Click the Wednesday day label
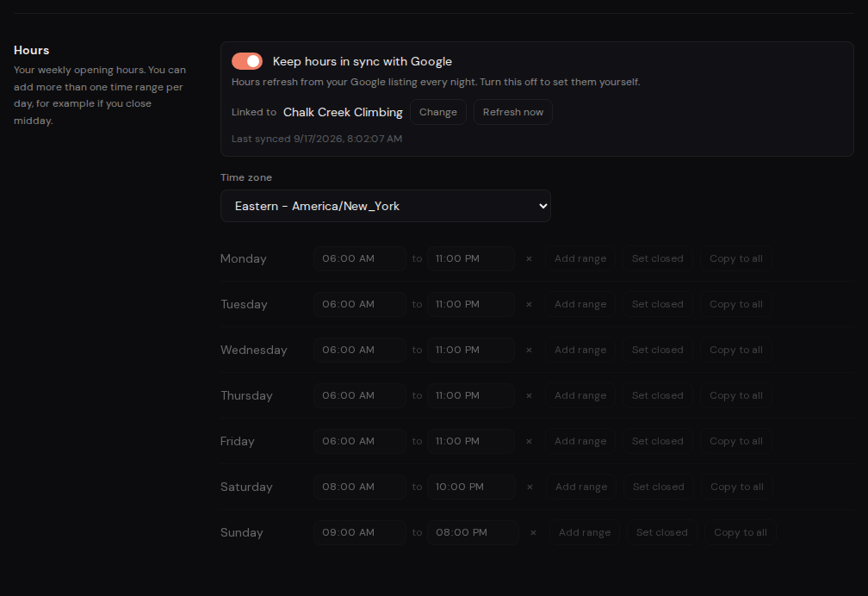The height and width of the screenshot is (596, 868). click(x=253, y=350)
